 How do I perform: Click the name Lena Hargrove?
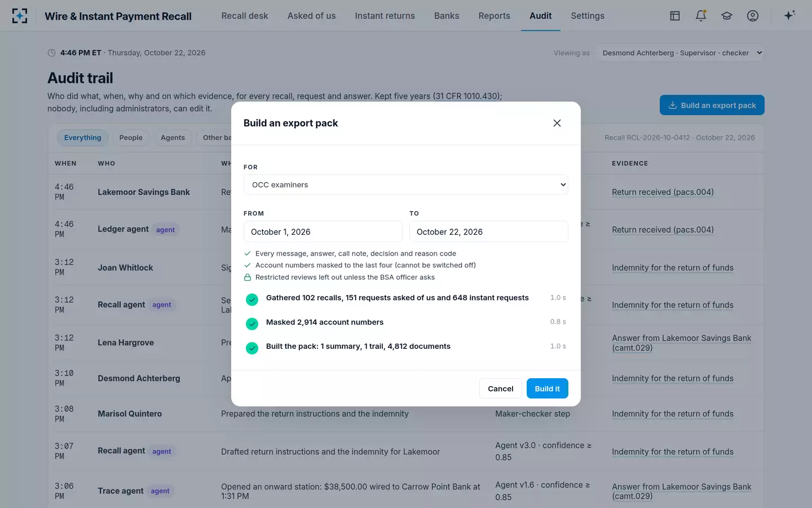(126, 343)
